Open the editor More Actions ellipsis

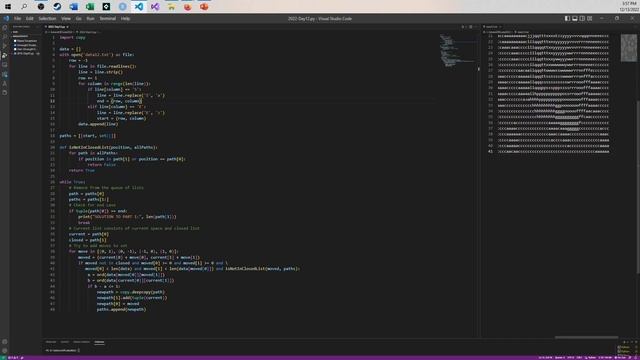[476, 27]
